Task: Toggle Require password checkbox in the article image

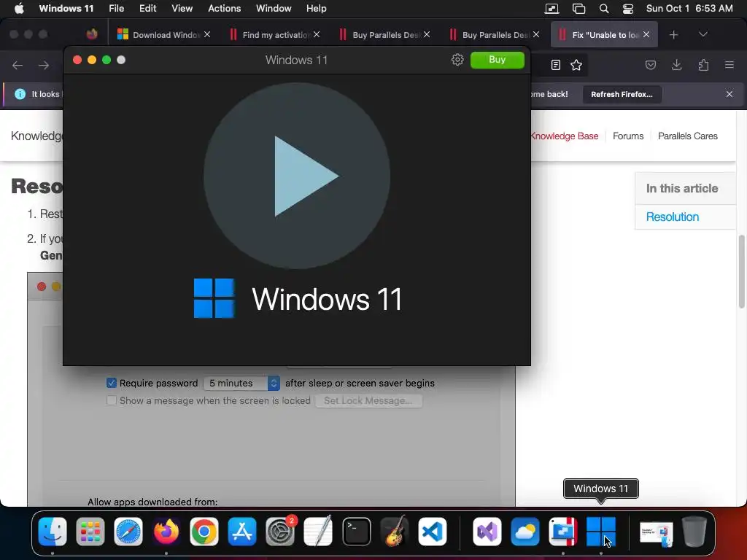Action: (x=112, y=383)
